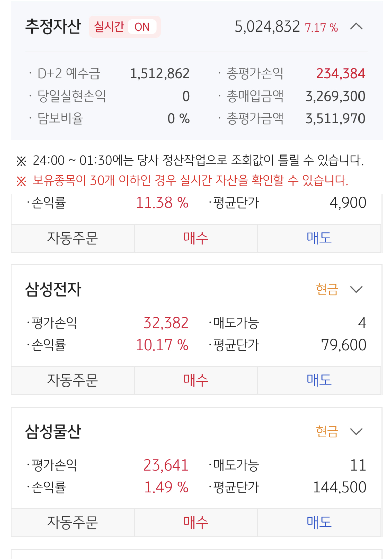Select the 삼성물산 stock name
Screen dimensions: 392x559
[53, 431]
